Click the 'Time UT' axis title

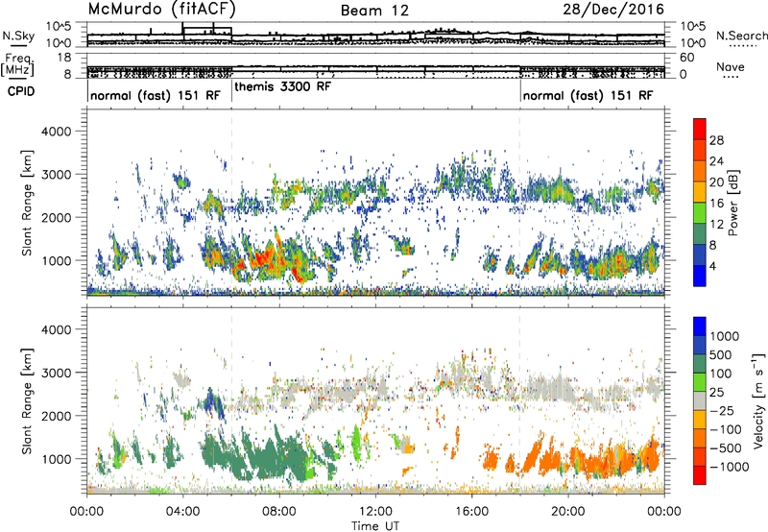click(375, 525)
